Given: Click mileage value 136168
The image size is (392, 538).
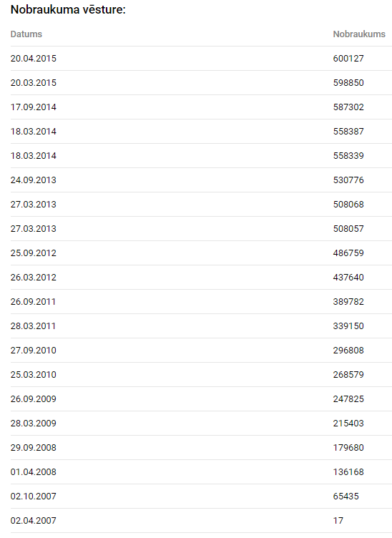Looking at the screenshot, I should (x=348, y=472).
